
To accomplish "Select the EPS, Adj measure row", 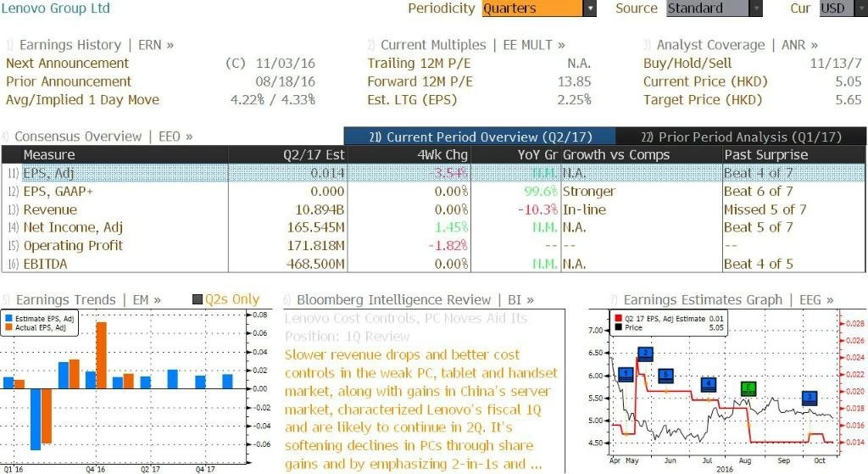I will pyautogui.click(x=433, y=173).
